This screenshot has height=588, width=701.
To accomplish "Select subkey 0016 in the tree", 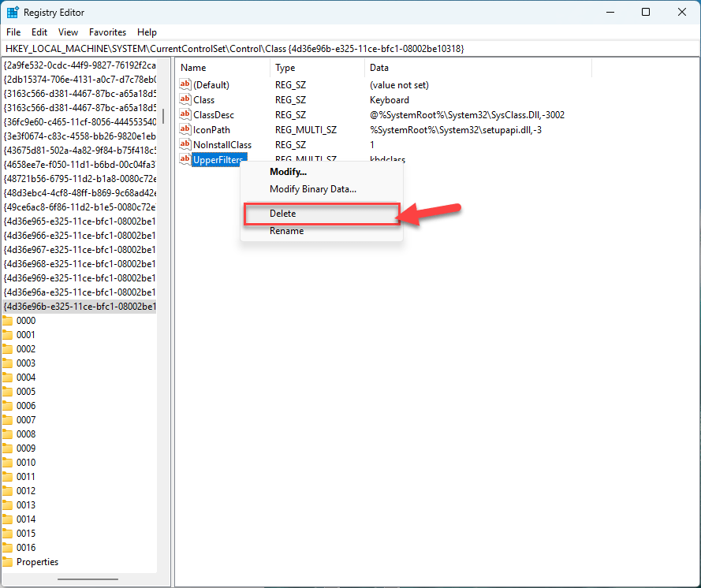I will tap(26, 548).
